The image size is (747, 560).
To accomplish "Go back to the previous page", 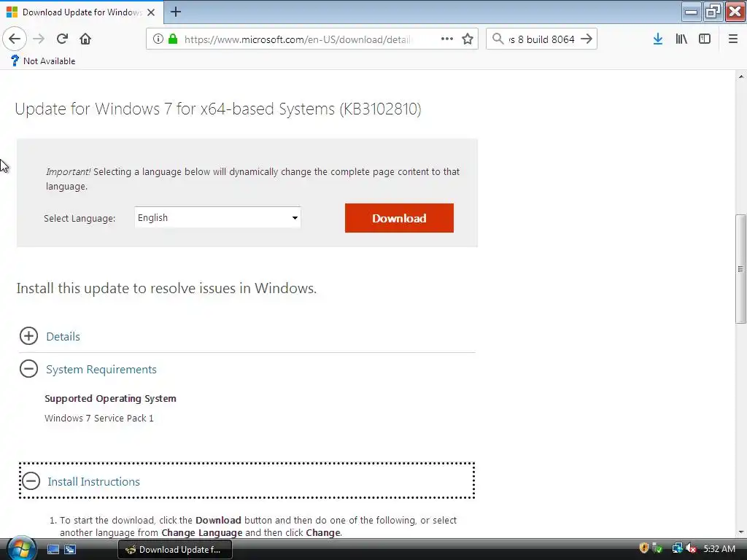I will (15, 39).
